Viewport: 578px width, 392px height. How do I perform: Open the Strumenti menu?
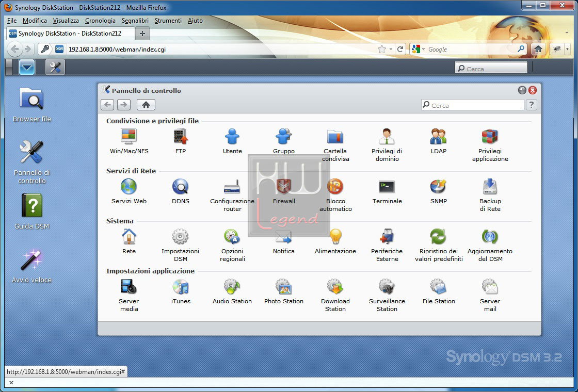pyautogui.click(x=168, y=21)
